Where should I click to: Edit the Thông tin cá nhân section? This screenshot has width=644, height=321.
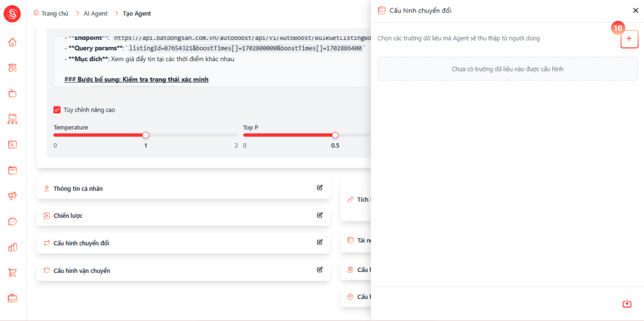[320, 187]
